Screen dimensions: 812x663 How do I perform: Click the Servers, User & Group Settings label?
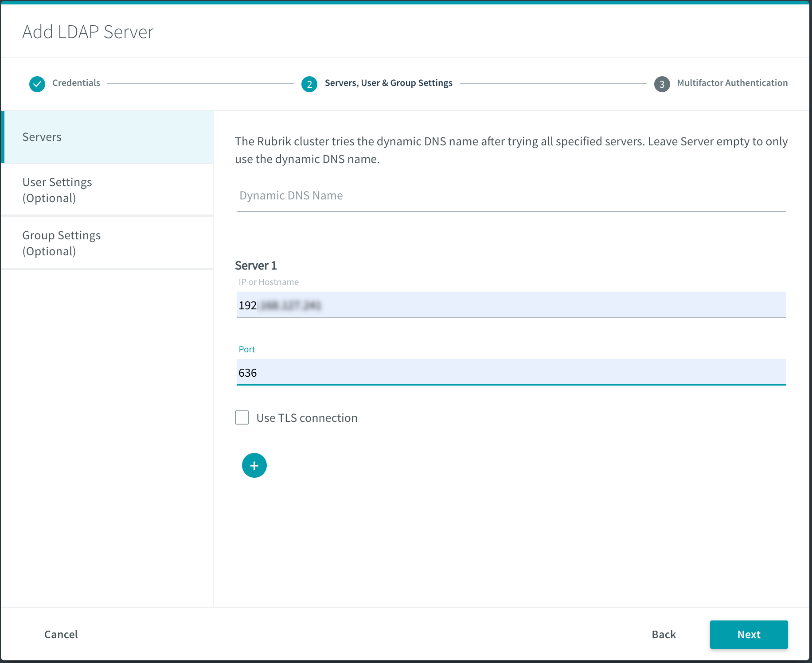pos(388,83)
